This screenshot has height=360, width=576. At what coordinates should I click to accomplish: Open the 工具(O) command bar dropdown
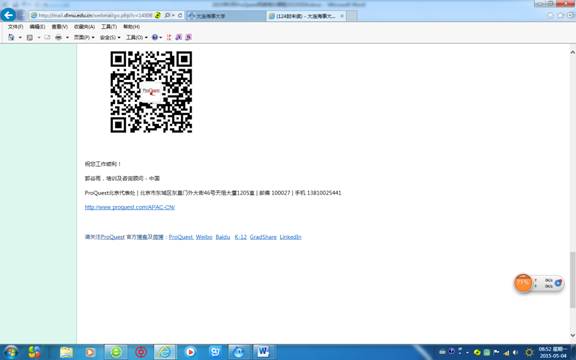[137, 37]
